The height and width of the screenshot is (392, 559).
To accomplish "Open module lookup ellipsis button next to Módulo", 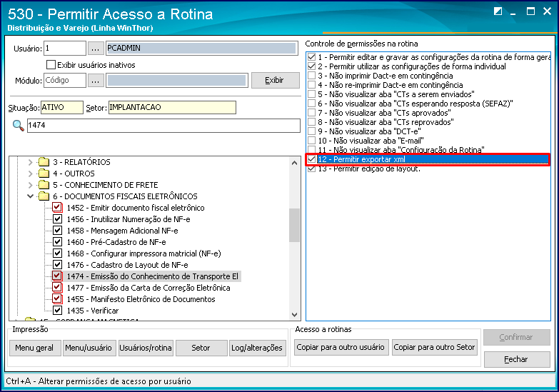I will coord(95,80).
